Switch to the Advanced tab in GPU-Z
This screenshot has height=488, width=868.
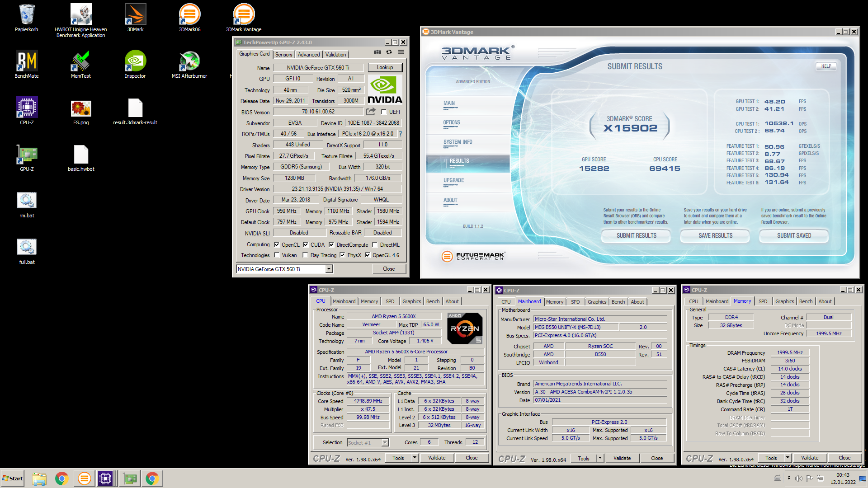pyautogui.click(x=309, y=55)
